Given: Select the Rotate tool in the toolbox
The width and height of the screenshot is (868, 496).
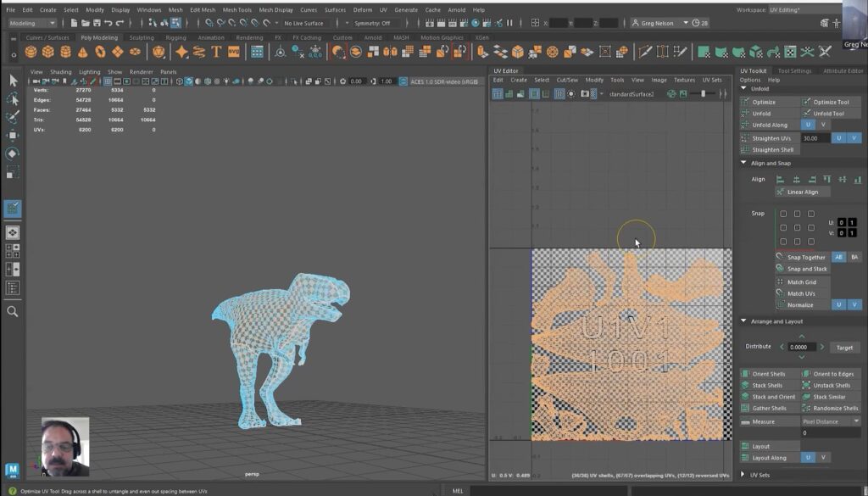Looking at the screenshot, I should point(13,154).
